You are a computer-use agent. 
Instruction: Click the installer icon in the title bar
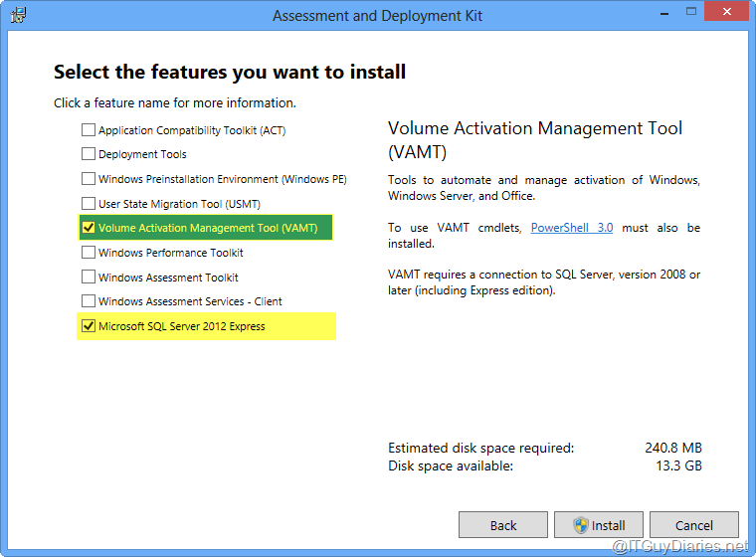point(18,16)
